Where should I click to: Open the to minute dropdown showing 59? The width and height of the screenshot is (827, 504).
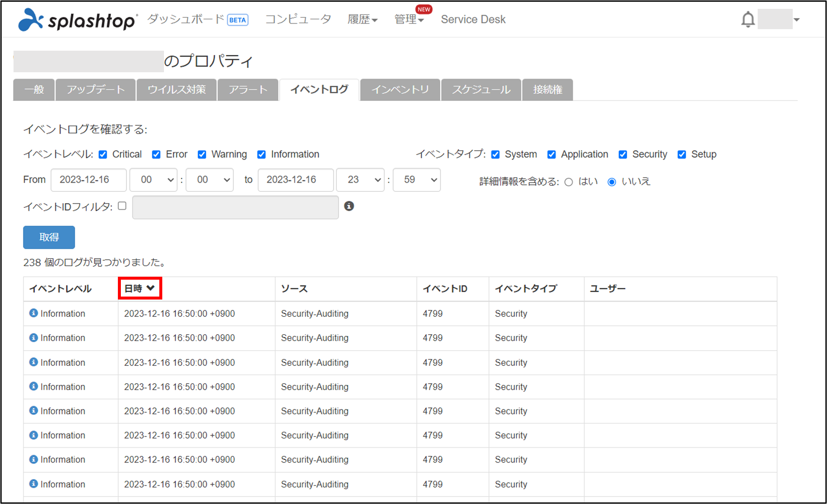(417, 180)
